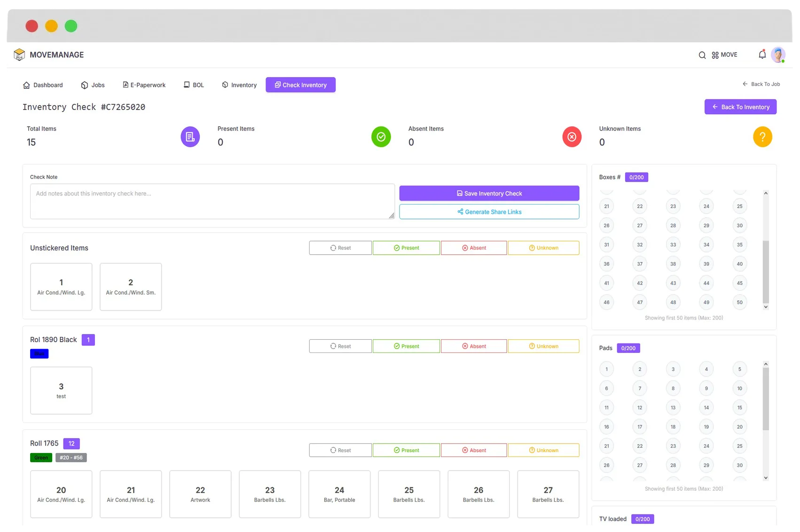Mark Unstickered Items as Present
This screenshot has width=800, height=532.
click(x=406, y=248)
